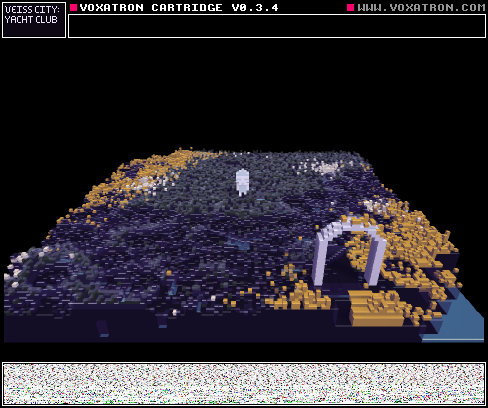
Task: Select the Veiss City: Yacht Club label box
Action: [x=34, y=20]
